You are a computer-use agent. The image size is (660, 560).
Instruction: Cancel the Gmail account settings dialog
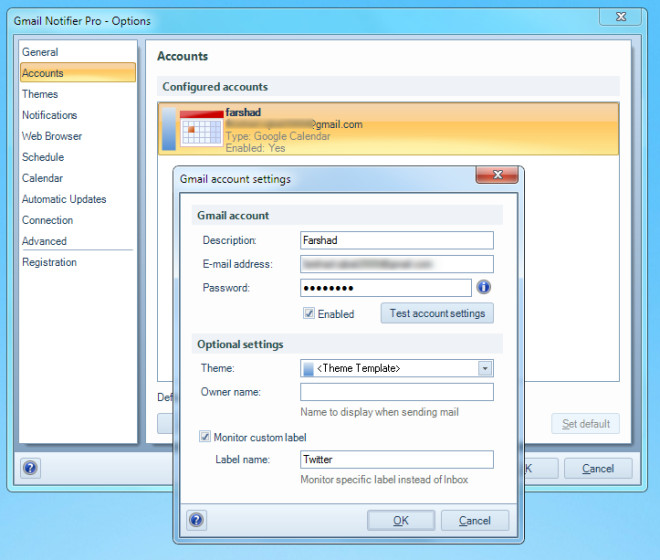475,521
